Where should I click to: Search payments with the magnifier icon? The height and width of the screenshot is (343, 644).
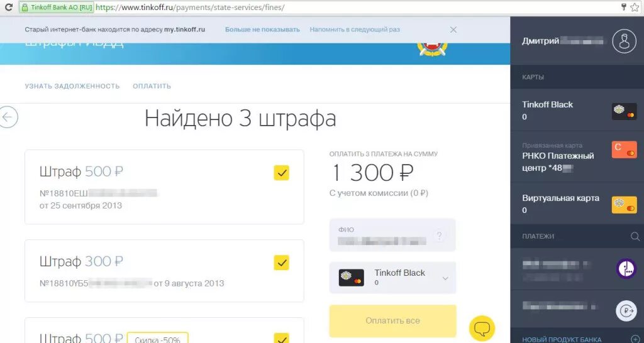(635, 236)
